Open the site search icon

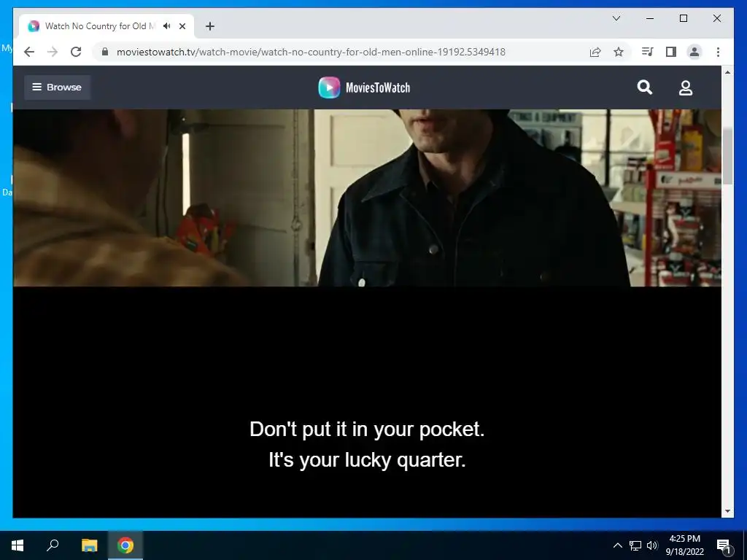click(x=645, y=87)
